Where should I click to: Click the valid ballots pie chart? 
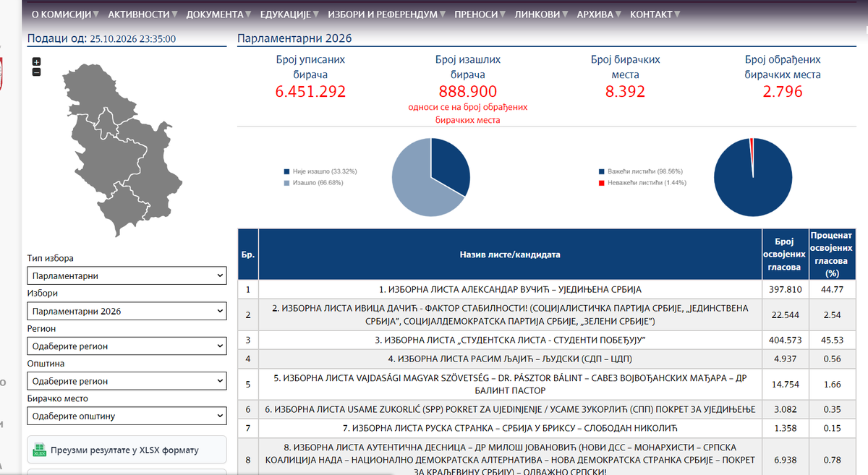click(x=753, y=176)
